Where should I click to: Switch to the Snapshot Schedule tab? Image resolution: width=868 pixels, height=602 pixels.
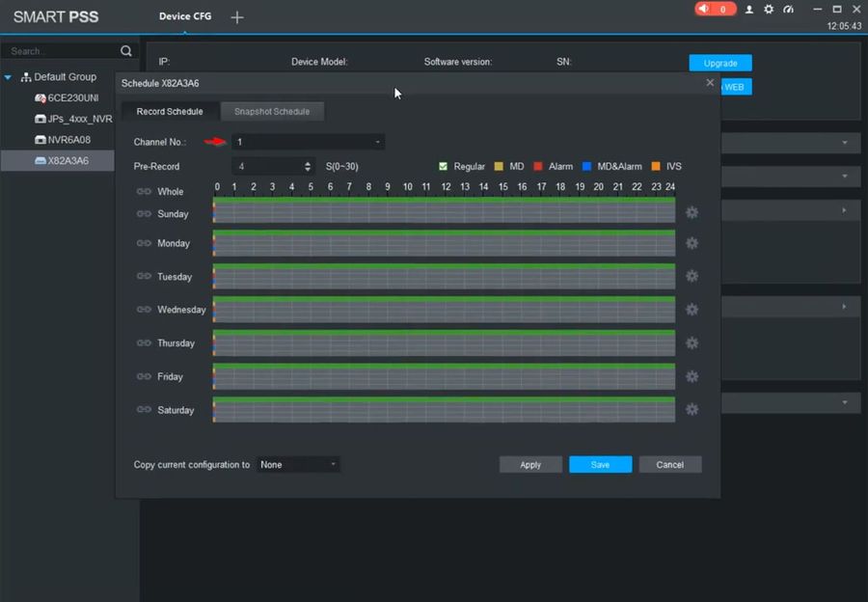coord(272,112)
